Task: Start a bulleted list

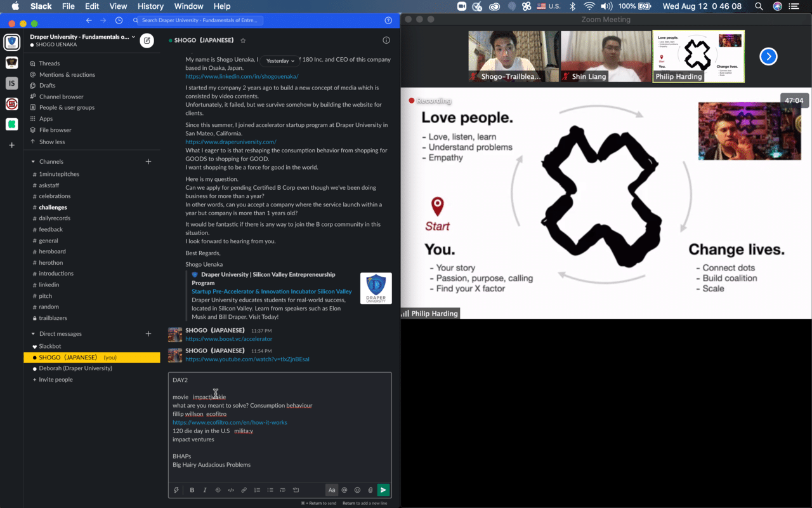Action: pos(270,490)
